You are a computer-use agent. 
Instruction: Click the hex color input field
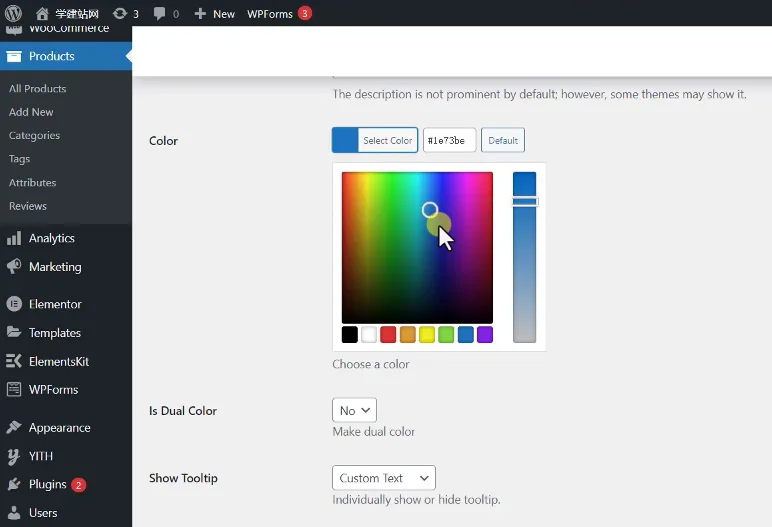[449, 141]
